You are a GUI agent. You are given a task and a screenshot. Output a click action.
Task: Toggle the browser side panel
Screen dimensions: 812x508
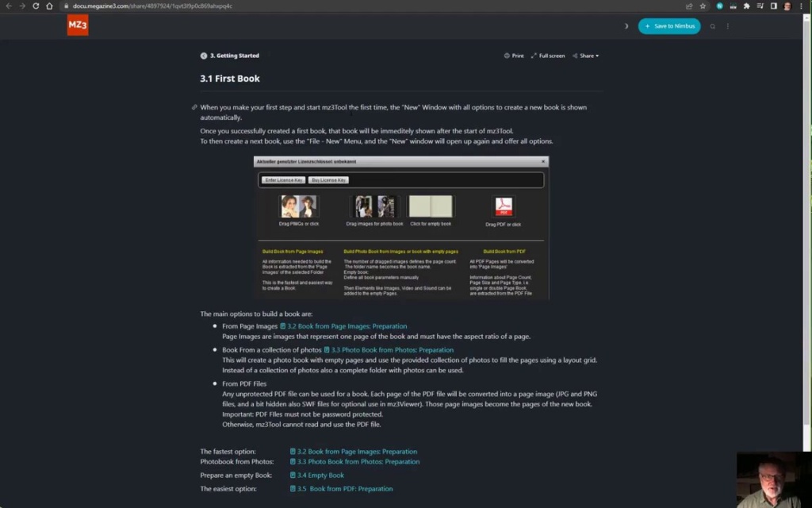(x=773, y=6)
